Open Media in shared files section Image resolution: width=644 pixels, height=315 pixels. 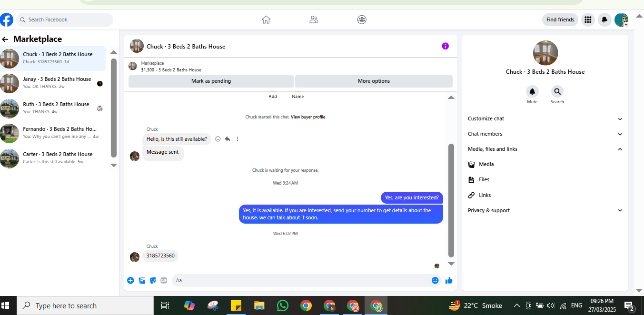(x=545, y=164)
